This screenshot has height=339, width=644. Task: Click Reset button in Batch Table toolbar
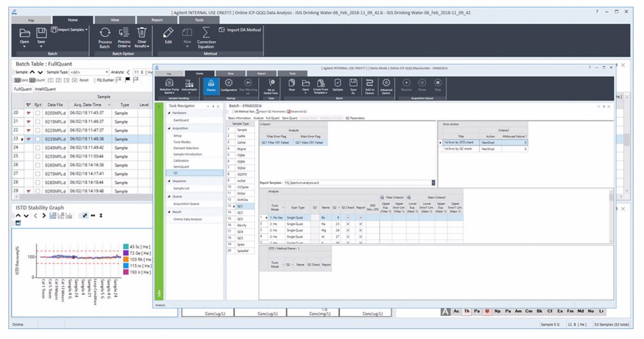click(84, 80)
